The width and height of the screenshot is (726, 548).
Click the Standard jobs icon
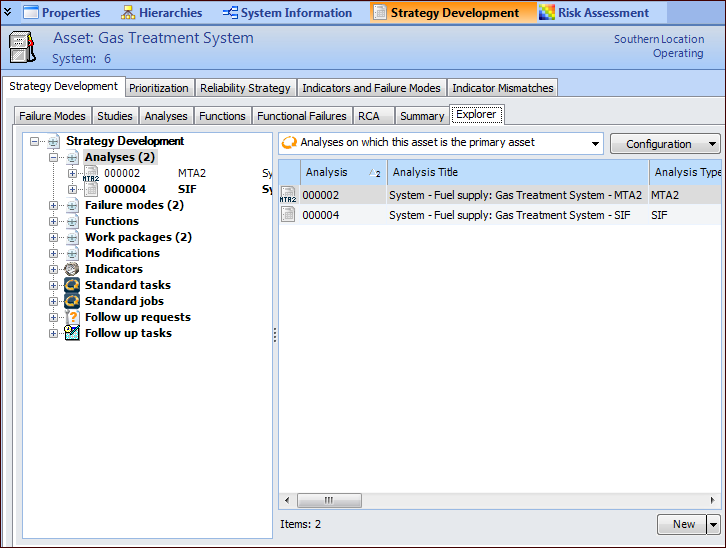click(72, 301)
